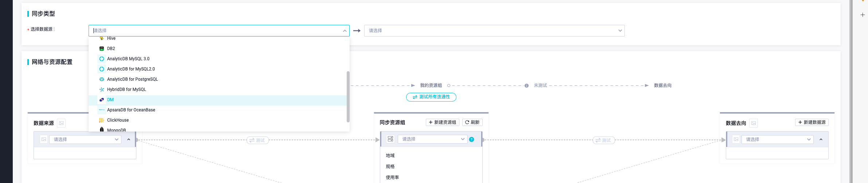This screenshot has width=868, height=183.
Task: Click right 测试 connectivity button
Action: (604, 140)
